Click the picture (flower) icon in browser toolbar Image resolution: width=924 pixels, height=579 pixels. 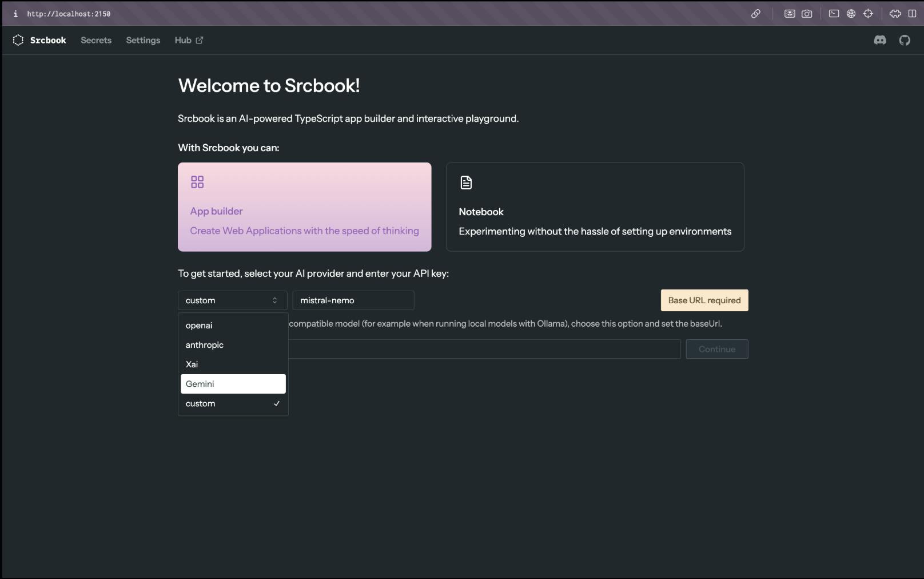(790, 14)
